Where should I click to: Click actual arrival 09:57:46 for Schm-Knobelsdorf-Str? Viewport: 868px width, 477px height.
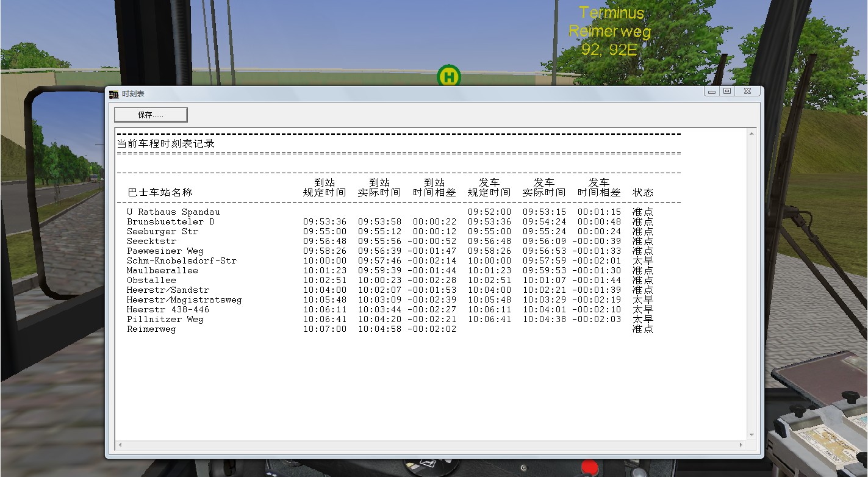[379, 260]
